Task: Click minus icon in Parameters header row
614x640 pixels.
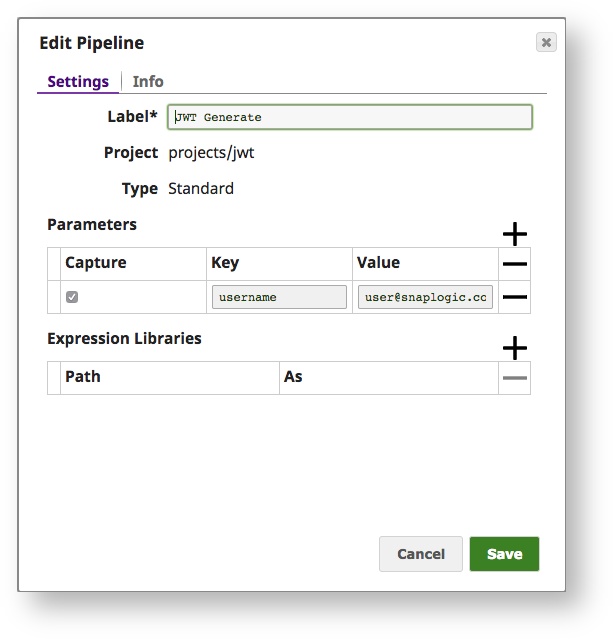Action: pos(515,264)
